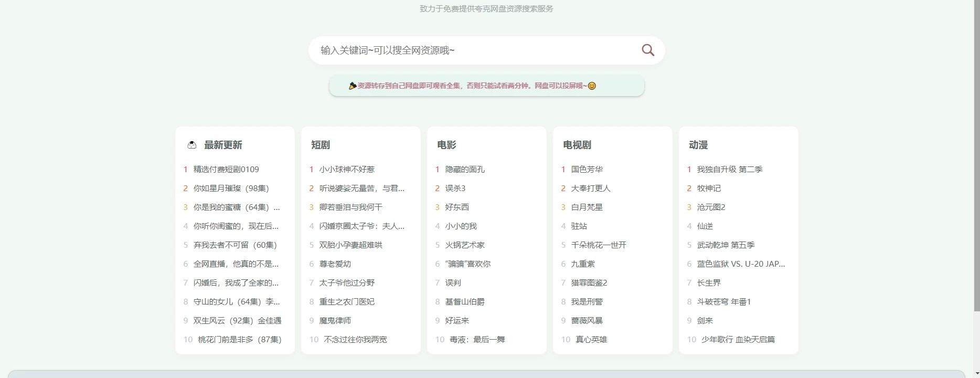Select 毒液：最后一舞
This screenshot has height=378, width=980.
tap(477, 340)
